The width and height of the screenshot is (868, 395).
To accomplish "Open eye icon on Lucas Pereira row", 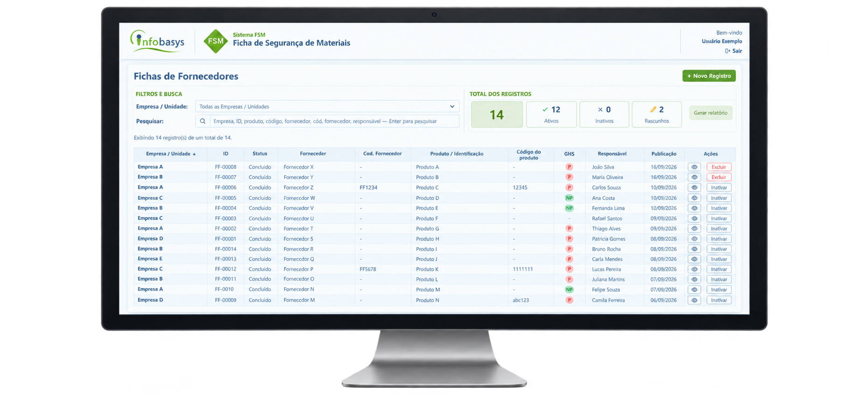I will click(694, 269).
